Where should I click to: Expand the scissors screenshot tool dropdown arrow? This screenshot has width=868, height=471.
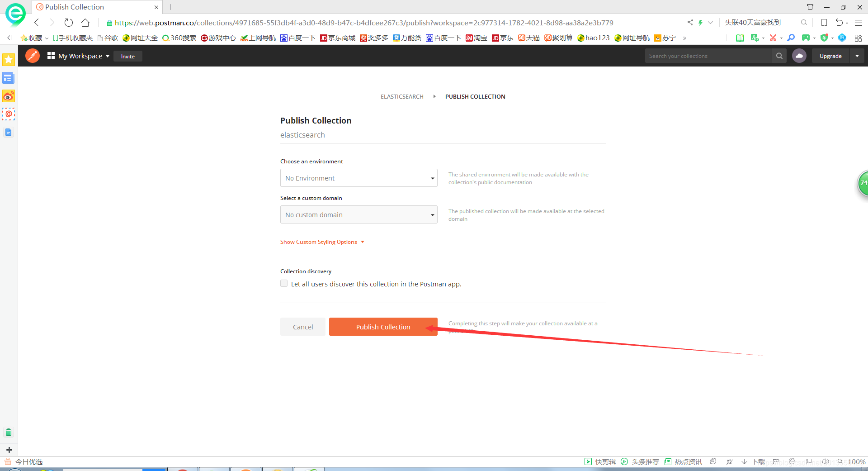point(781,38)
